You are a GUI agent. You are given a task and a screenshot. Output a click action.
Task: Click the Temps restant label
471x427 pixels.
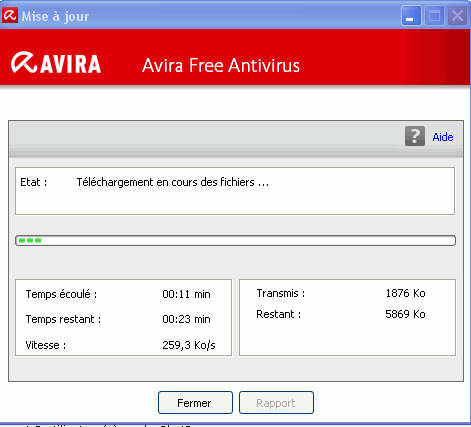click(x=63, y=319)
